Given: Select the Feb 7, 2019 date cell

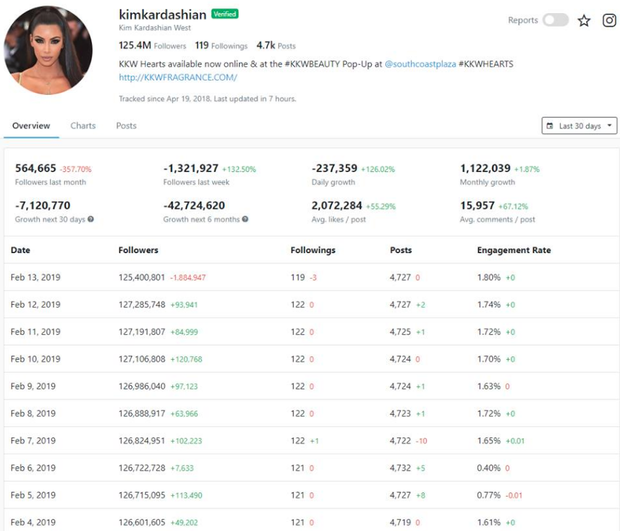Looking at the screenshot, I should 33,440.
